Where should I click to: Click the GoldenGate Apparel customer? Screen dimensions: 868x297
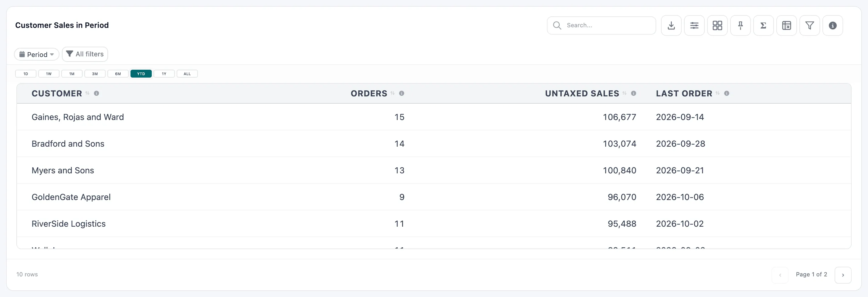(71, 197)
